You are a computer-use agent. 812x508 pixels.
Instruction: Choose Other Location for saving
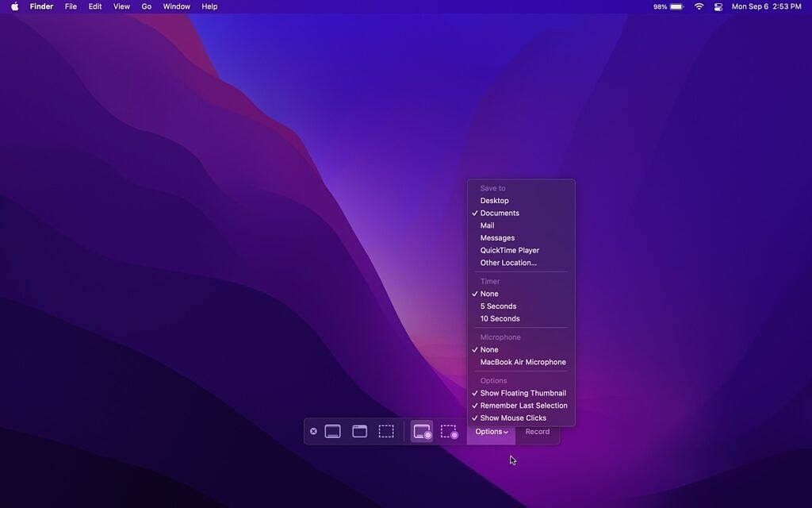[508, 262]
